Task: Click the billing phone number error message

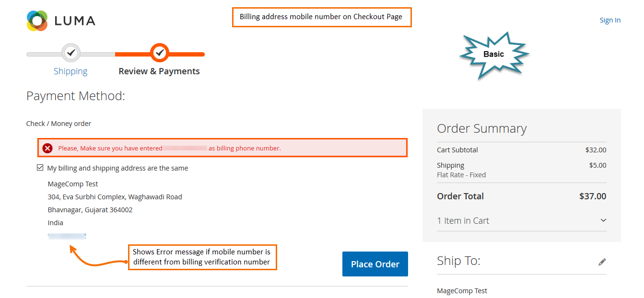Action: pos(169,148)
